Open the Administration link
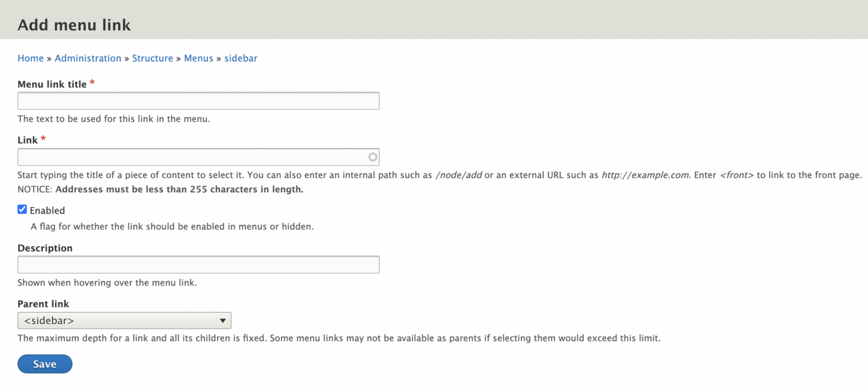The height and width of the screenshot is (387, 868). click(x=88, y=58)
